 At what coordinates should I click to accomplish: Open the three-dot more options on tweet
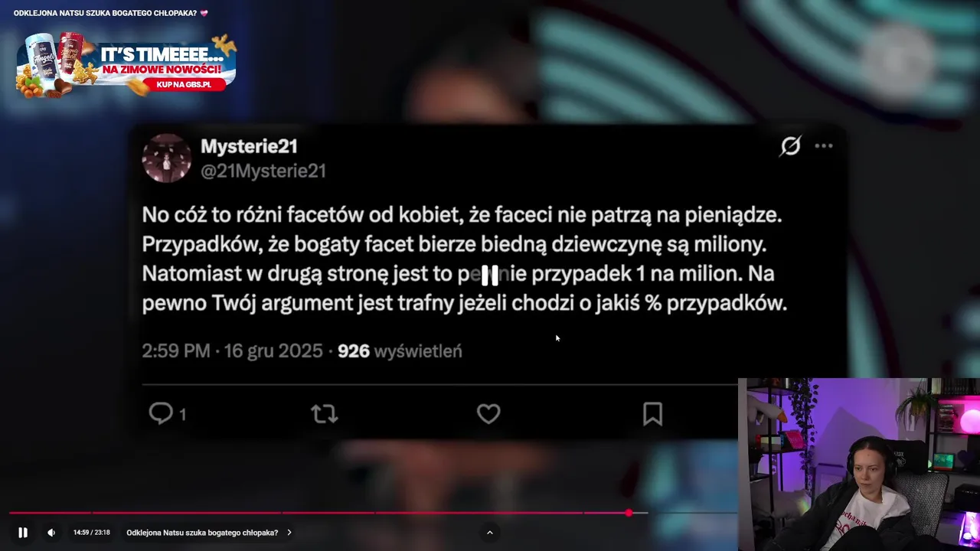click(x=824, y=146)
